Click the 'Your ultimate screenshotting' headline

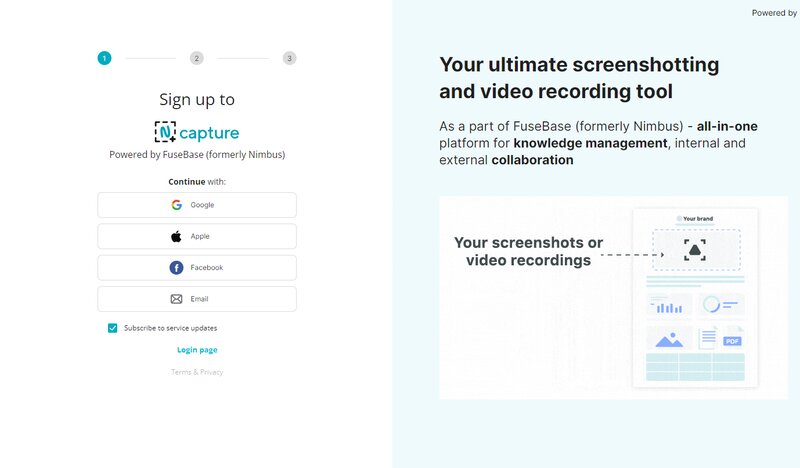[579, 78]
